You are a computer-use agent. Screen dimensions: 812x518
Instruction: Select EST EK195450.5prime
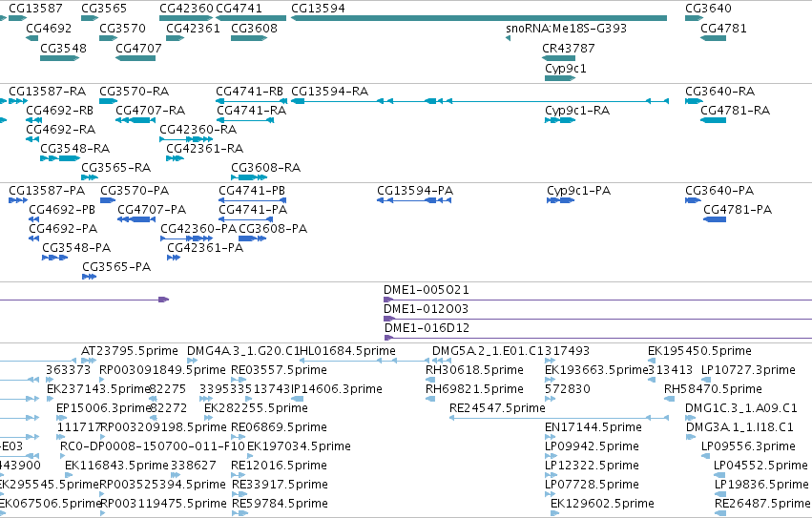tap(652, 361)
